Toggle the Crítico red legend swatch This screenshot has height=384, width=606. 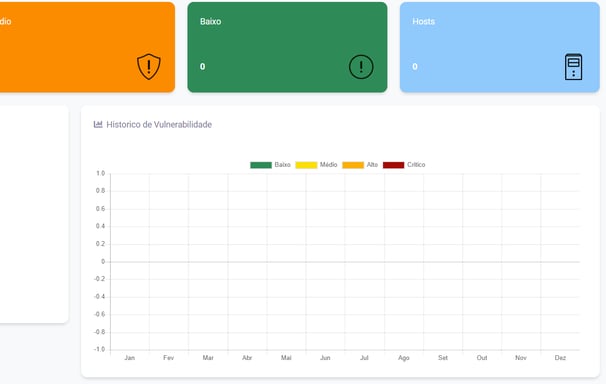pyautogui.click(x=393, y=165)
